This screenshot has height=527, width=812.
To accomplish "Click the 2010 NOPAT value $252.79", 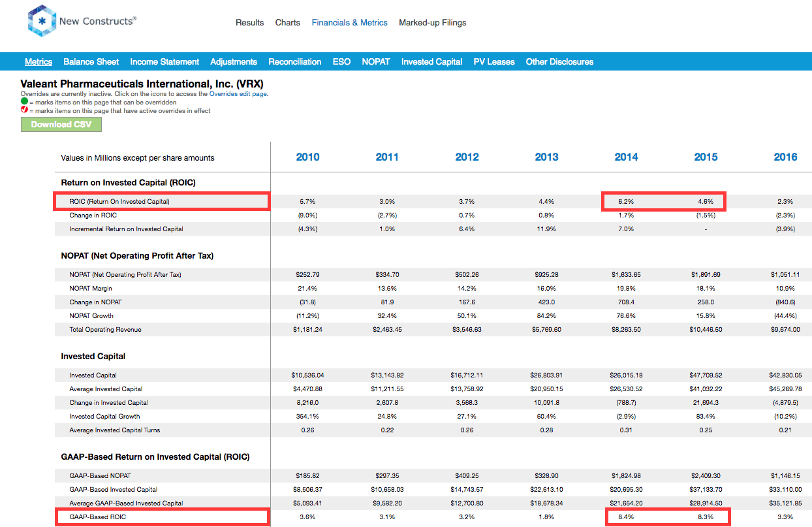I will [308, 274].
